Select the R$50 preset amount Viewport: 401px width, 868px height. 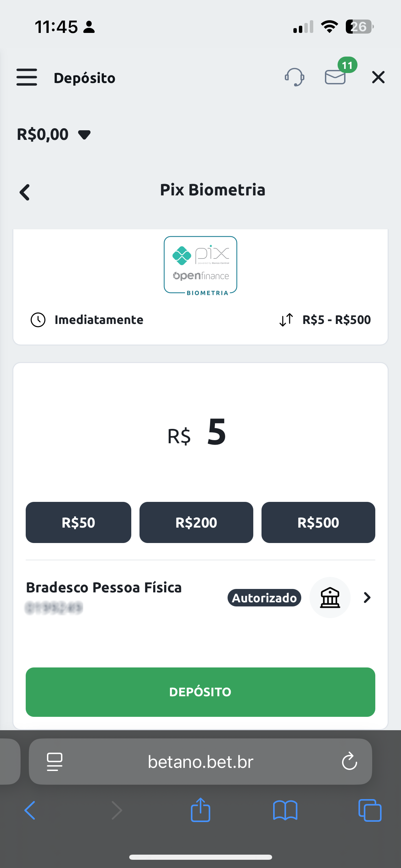pos(78,522)
